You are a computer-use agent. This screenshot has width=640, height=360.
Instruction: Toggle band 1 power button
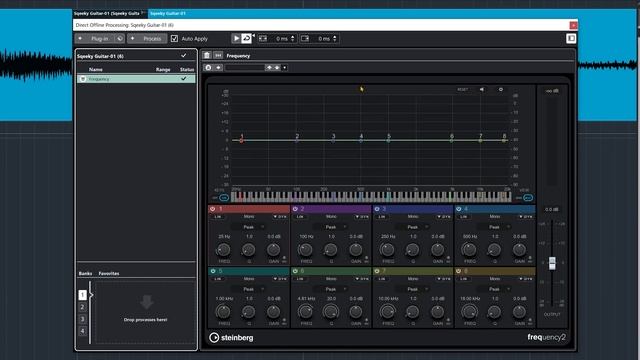click(213, 209)
